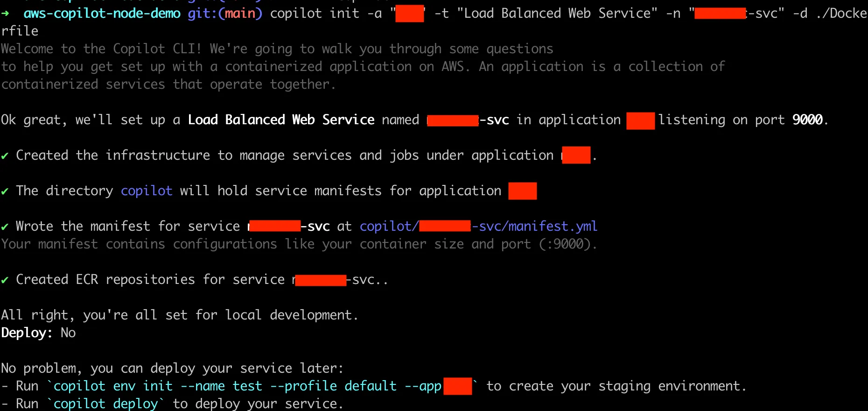Click bold port number '9000'

[x=807, y=120]
